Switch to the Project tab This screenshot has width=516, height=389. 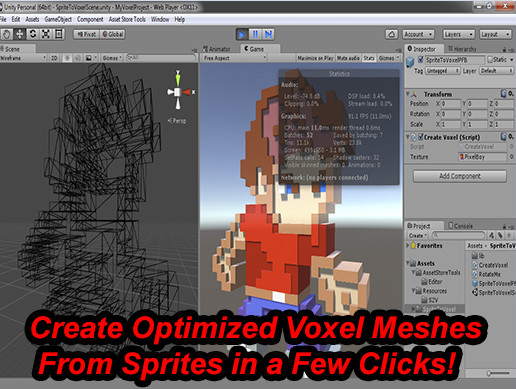424,226
